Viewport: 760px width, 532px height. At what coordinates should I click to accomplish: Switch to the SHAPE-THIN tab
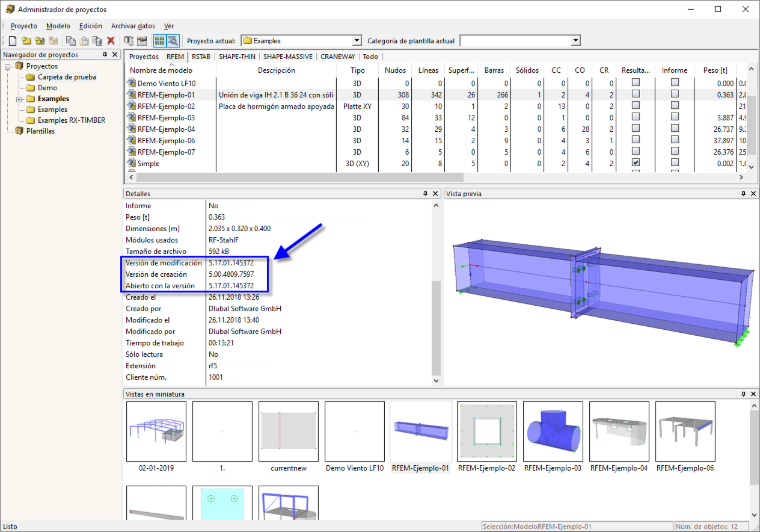237,57
